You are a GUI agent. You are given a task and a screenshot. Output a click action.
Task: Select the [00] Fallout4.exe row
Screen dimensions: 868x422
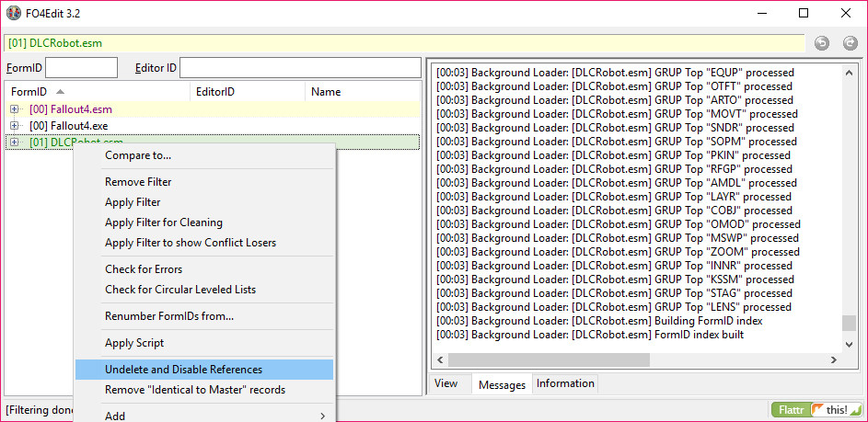coord(212,126)
